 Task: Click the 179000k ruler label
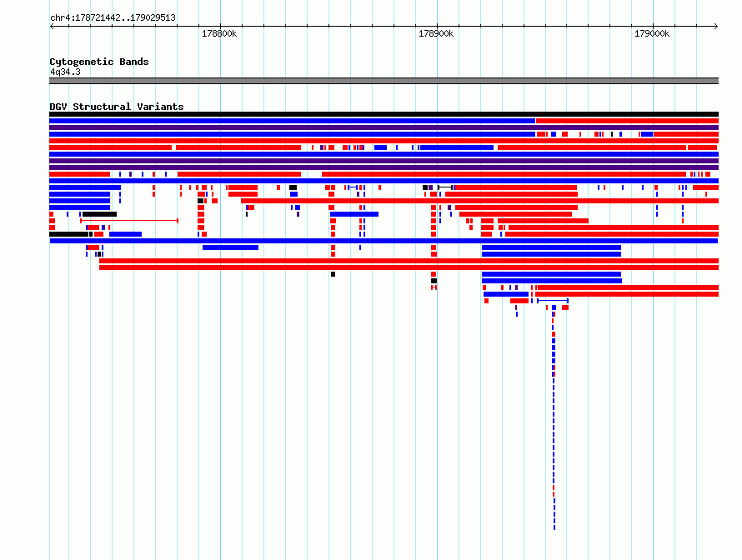(652, 33)
